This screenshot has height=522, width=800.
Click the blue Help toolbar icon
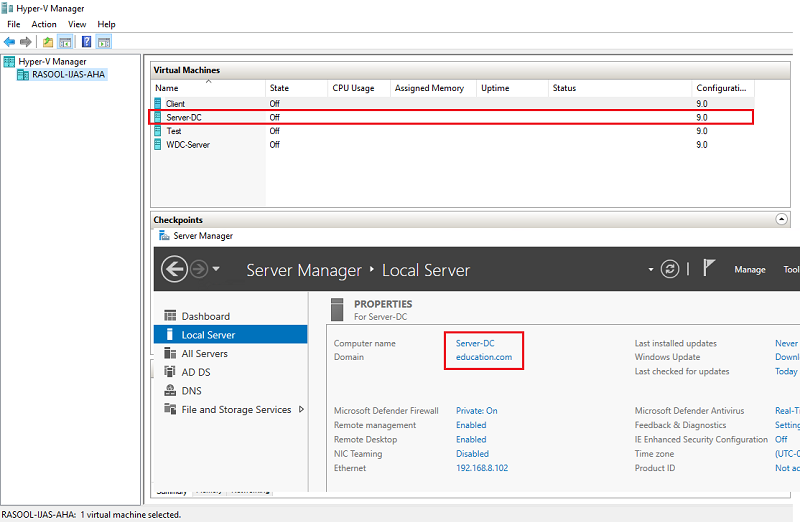click(86, 42)
